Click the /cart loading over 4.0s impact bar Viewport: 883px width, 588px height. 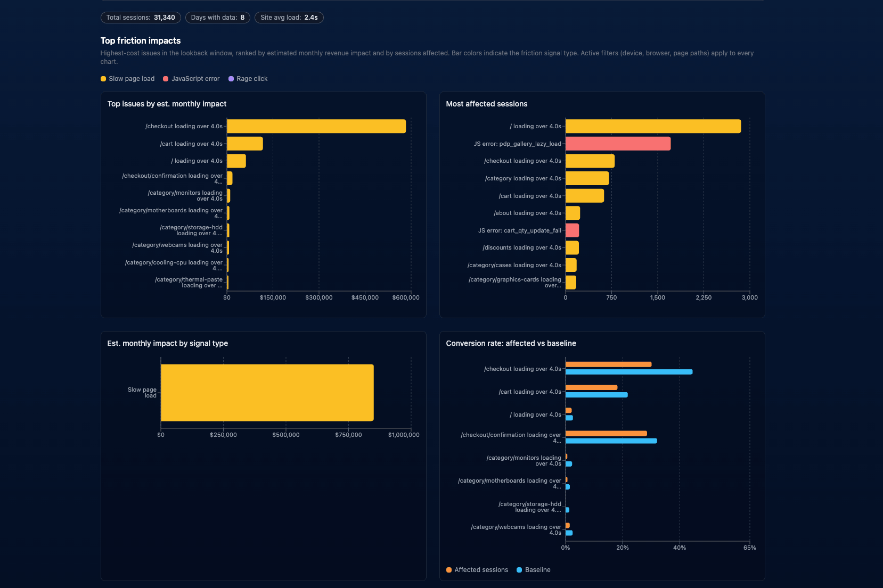(x=245, y=144)
